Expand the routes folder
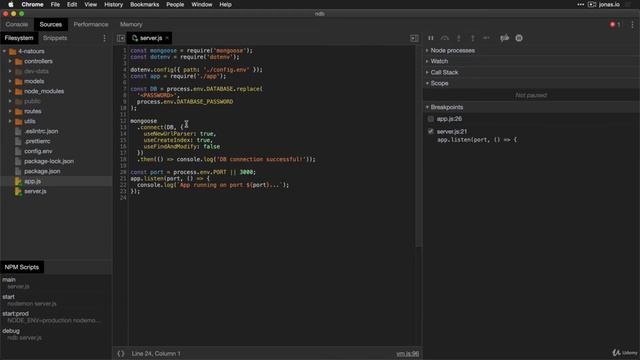Screen dimensions: 640x360 pyautogui.click(x=10, y=111)
